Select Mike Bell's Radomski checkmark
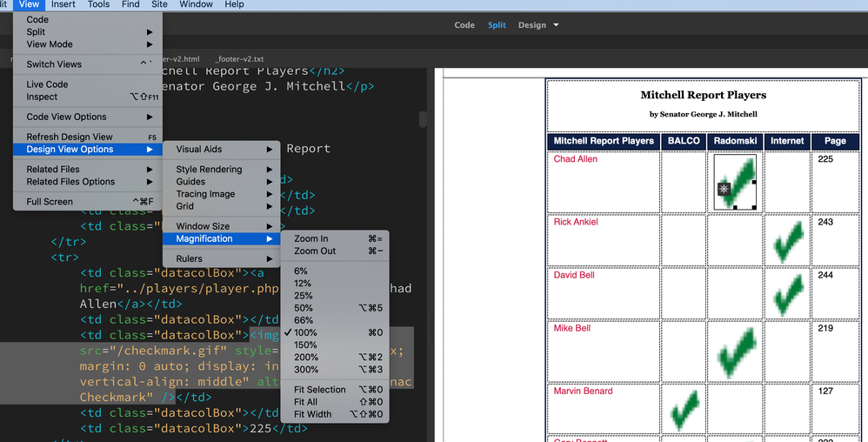The image size is (868, 442). coord(737,352)
